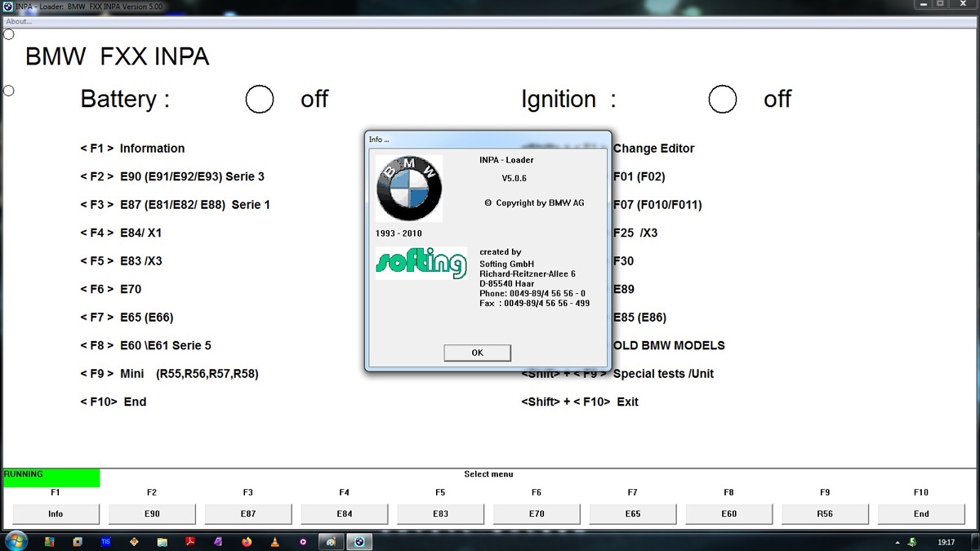
Task: Select the E83 function button
Action: click(x=440, y=513)
